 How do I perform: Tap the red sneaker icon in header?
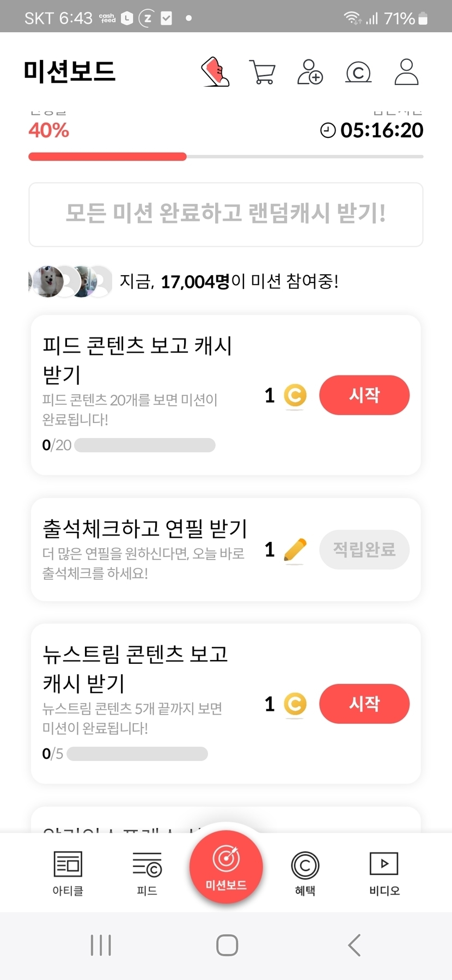tap(216, 72)
